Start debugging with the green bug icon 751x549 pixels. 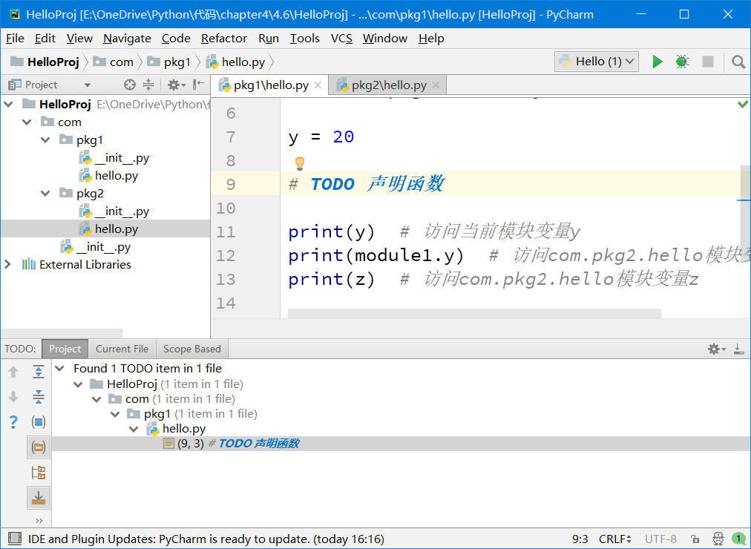tap(682, 61)
